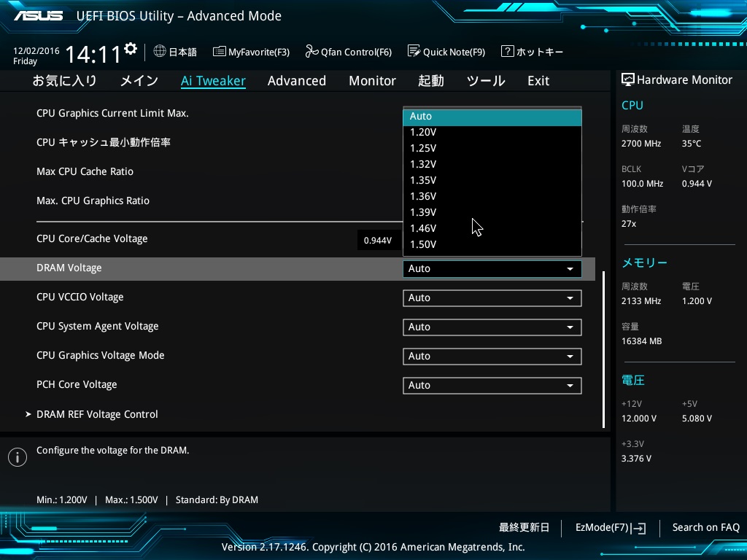
Task: Select the CPU Graphics Current Limit Max. row
Action: (112, 113)
